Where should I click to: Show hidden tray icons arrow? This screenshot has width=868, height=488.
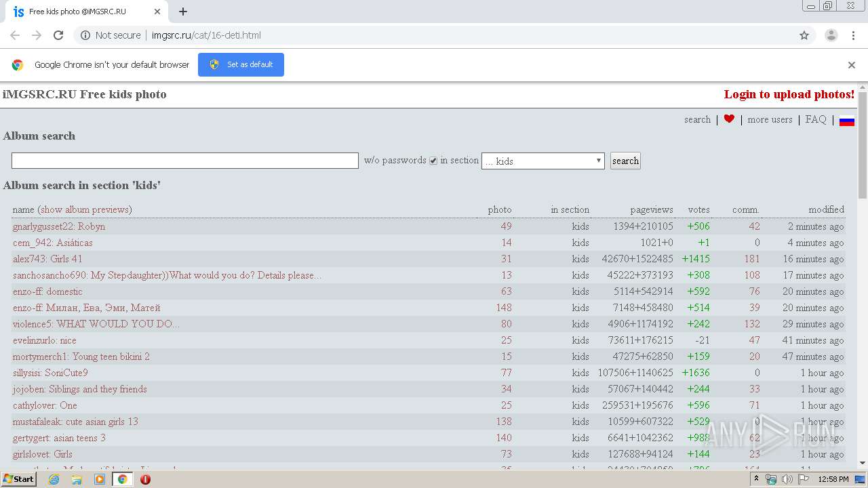point(756,479)
